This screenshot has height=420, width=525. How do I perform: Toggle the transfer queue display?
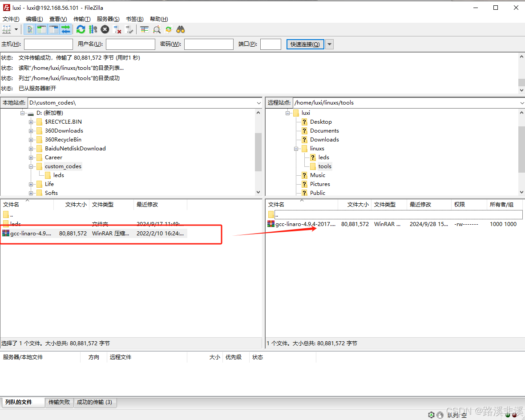(x=66, y=29)
